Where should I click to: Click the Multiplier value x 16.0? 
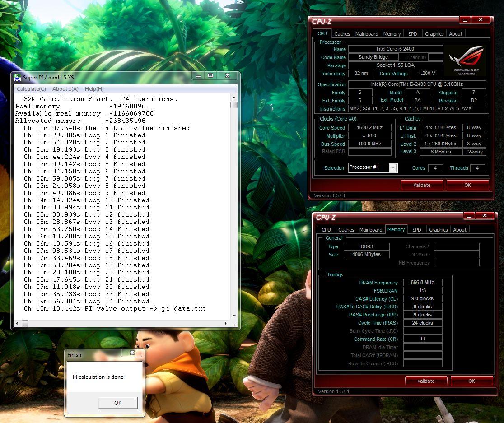[x=369, y=135]
